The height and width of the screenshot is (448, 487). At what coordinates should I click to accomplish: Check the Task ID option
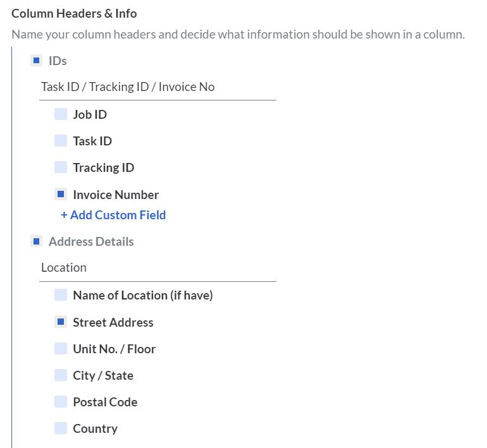point(61,141)
